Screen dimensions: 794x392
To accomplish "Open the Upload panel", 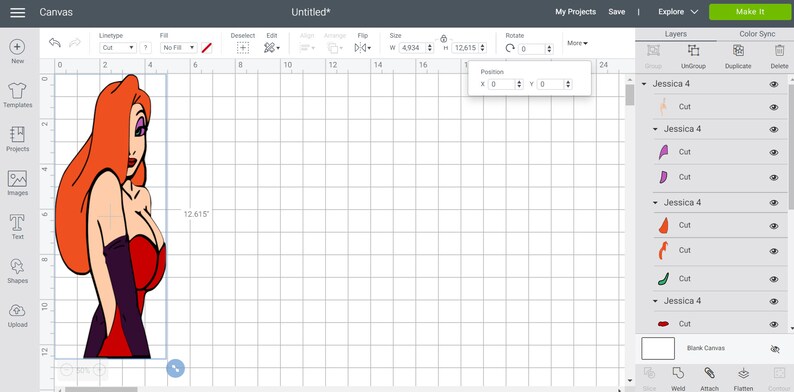I will click(17, 315).
